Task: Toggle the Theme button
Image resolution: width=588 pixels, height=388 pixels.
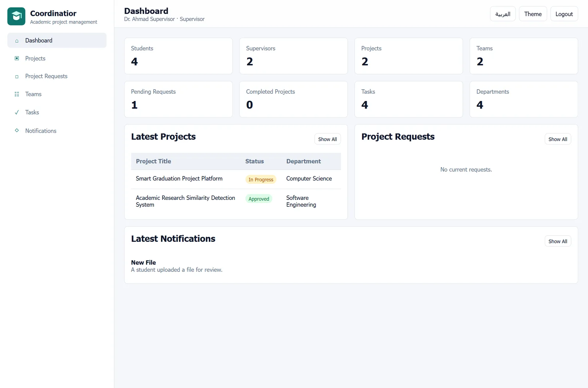Action: click(x=533, y=14)
